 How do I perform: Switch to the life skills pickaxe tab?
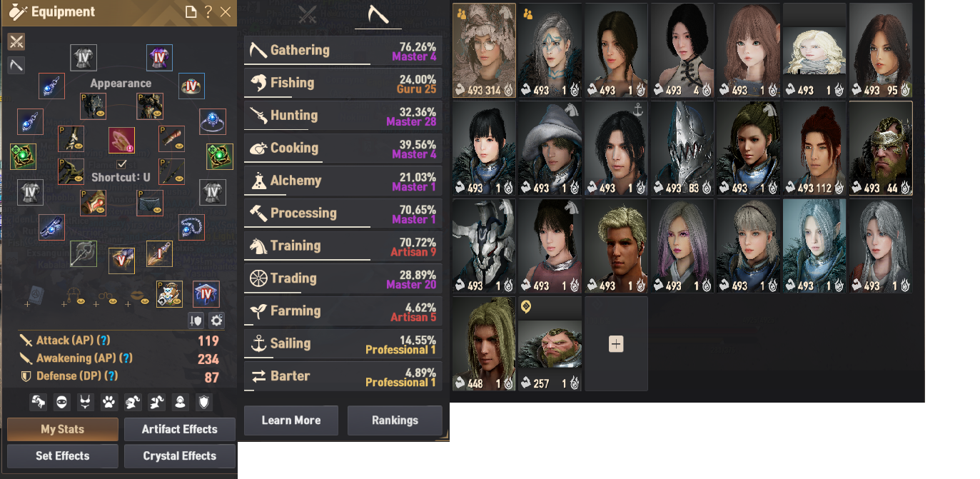[378, 14]
